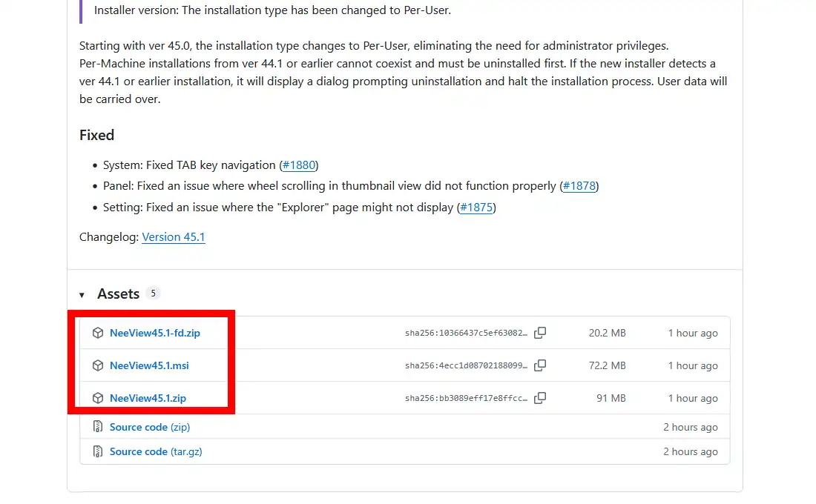Copy SHA256 hash for NeeView45.1.zip
816x504 pixels.
(540, 398)
